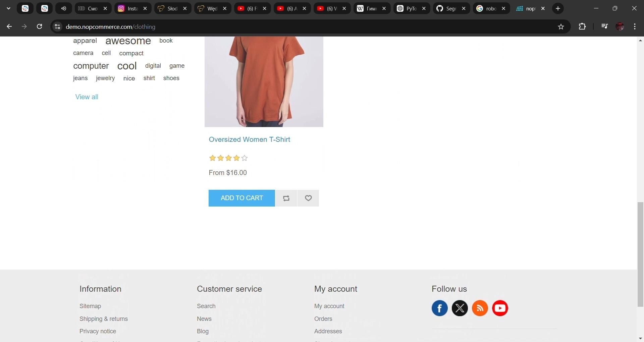Select the game tag
Image resolution: width=644 pixels, height=342 pixels.
click(x=177, y=66)
